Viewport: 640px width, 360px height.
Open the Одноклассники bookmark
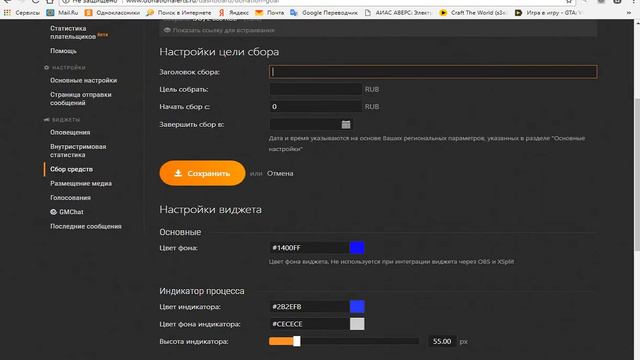coord(112,13)
